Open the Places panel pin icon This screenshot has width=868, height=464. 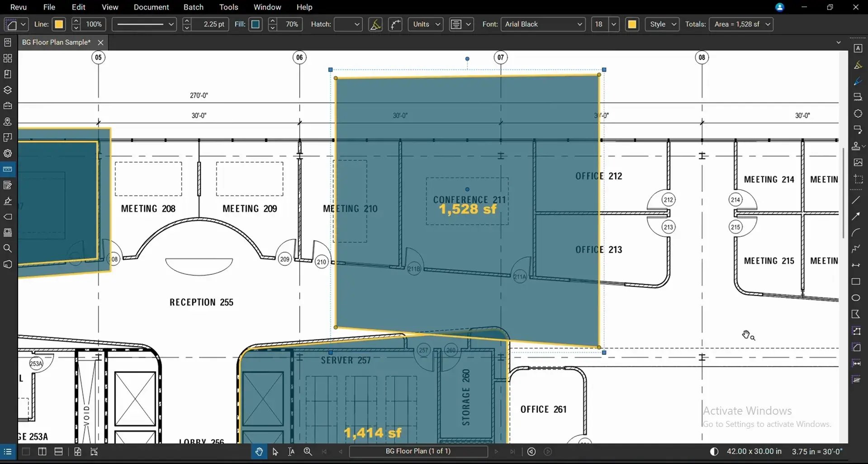8,122
